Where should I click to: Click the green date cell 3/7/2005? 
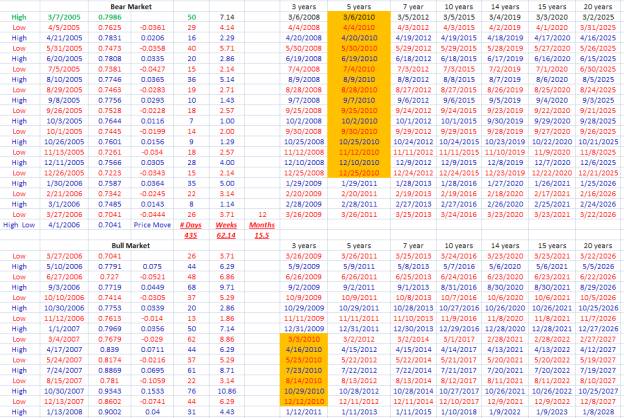(64, 17)
